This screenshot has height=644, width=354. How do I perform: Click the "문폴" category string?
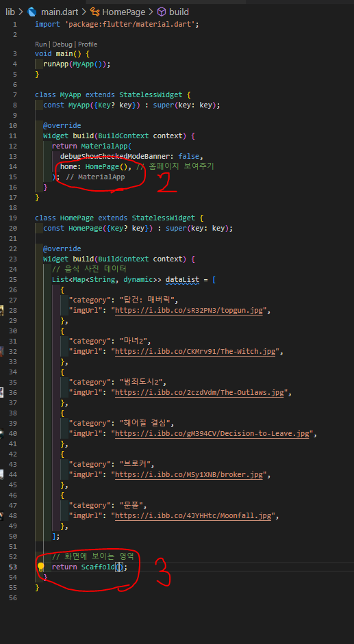pyautogui.click(x=133, y=505)
